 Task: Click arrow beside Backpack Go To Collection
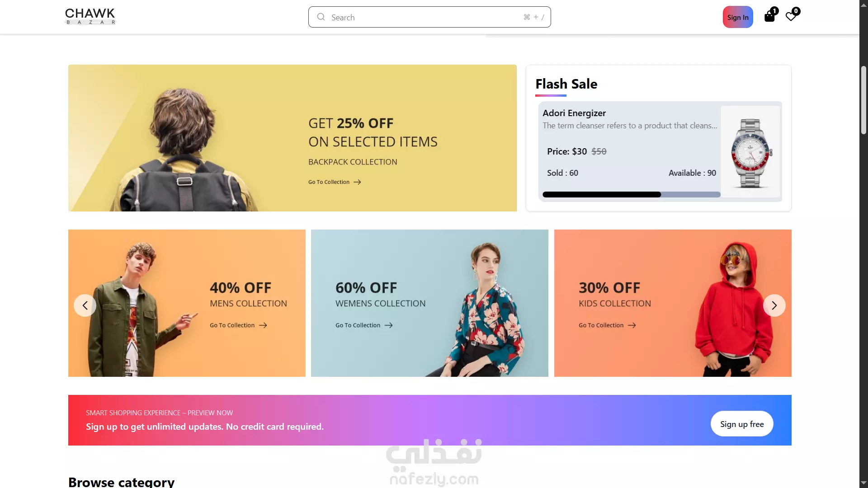click(357, 182)
